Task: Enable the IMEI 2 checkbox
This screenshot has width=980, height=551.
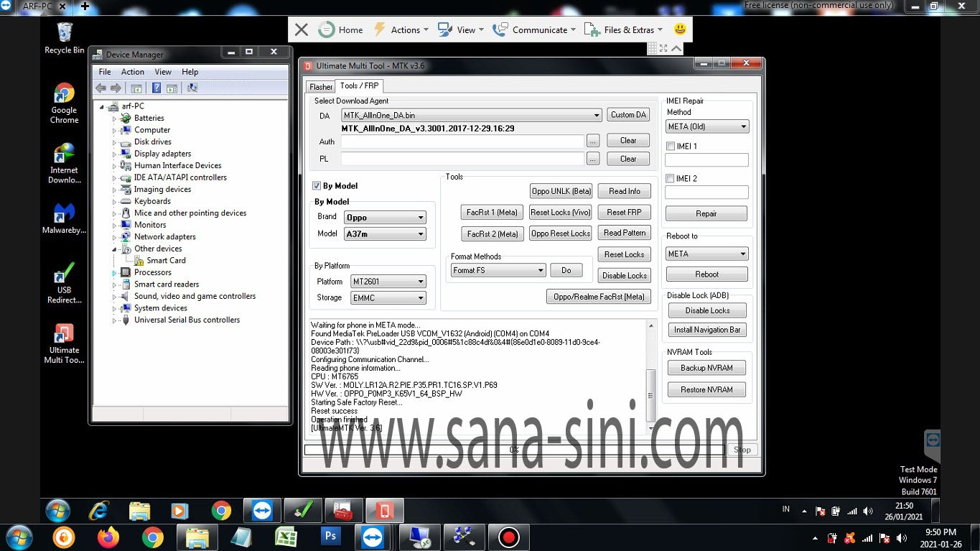Action: click(x=671, y=178)
